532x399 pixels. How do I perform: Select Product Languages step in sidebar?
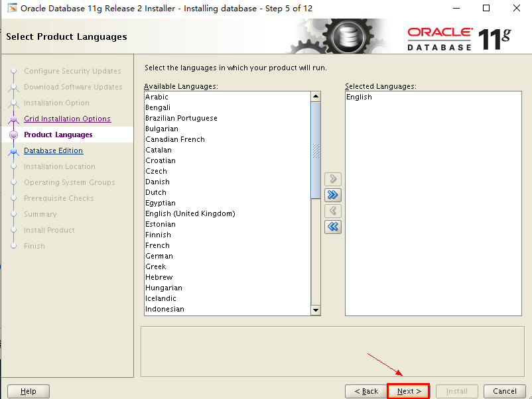click(x=58, y=135)
